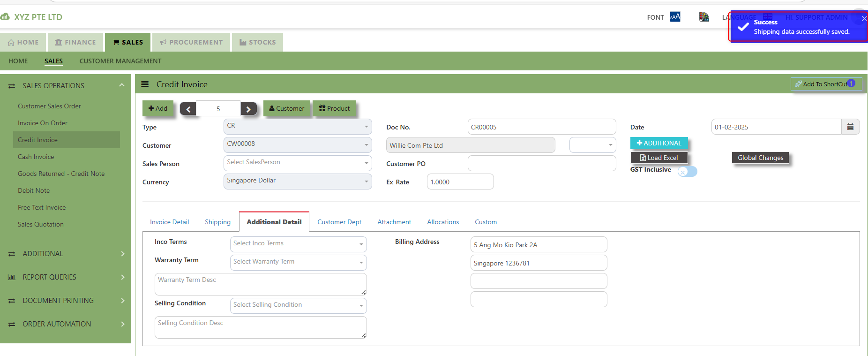Click the Load Excel button
Image resolution: width=868 pixels, height=356 pixels.
coord(659,158)
